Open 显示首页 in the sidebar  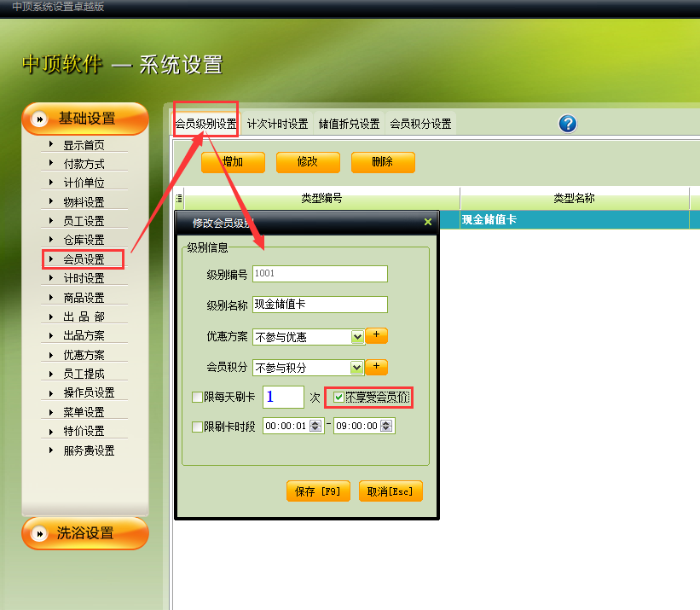click(84, 145)
